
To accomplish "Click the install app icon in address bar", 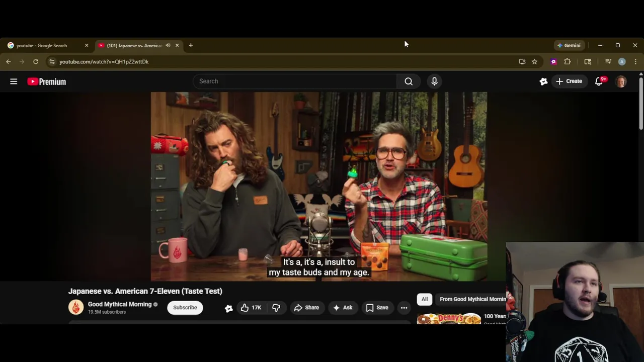I will [x=522, y=61].
